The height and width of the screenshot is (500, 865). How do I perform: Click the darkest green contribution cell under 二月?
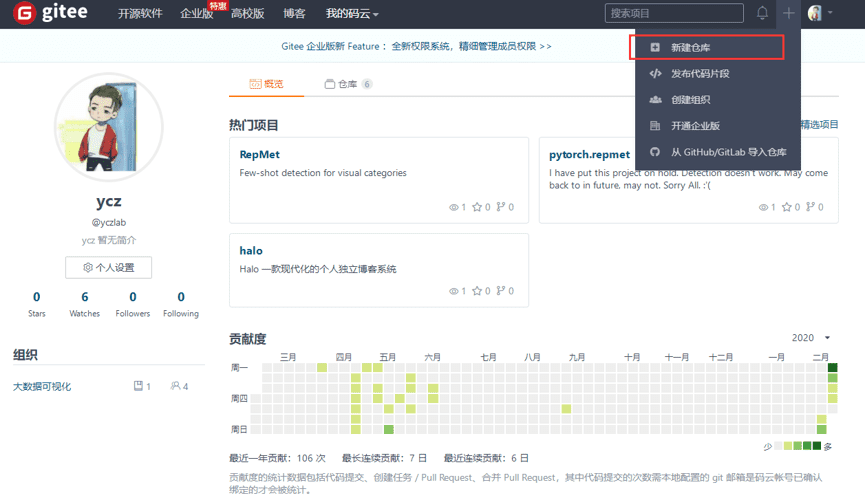click(x=832, y=368)
